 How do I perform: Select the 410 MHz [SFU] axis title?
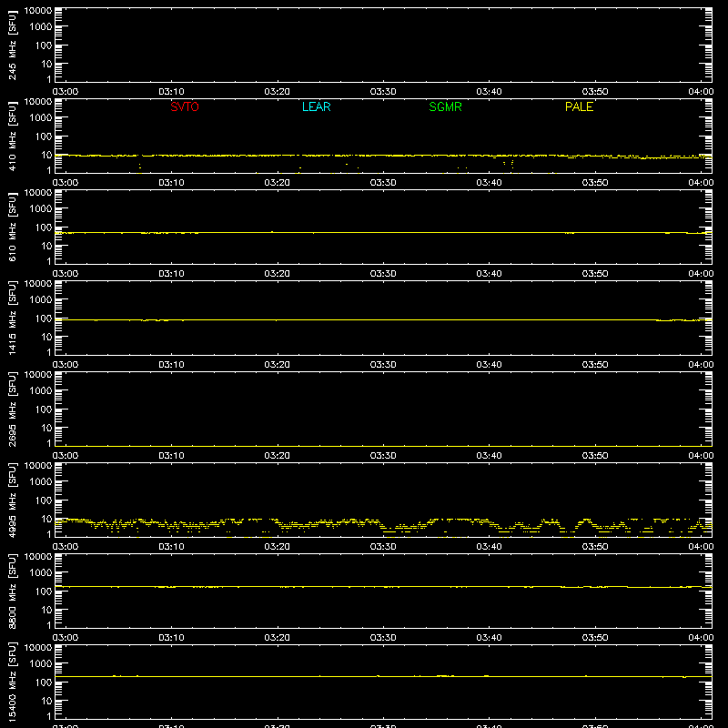(x=13, y=136)
